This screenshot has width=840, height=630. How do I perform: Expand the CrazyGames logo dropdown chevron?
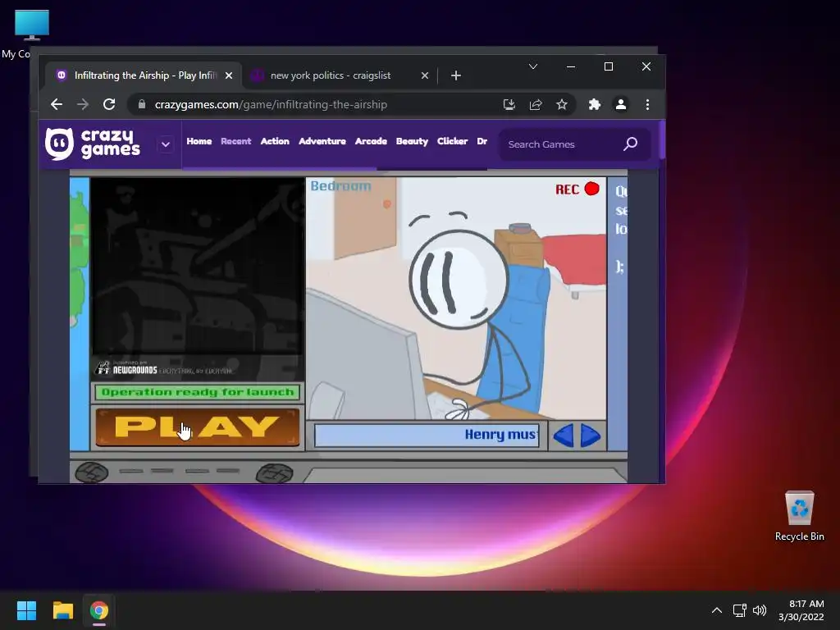click(x=166, y=144)
